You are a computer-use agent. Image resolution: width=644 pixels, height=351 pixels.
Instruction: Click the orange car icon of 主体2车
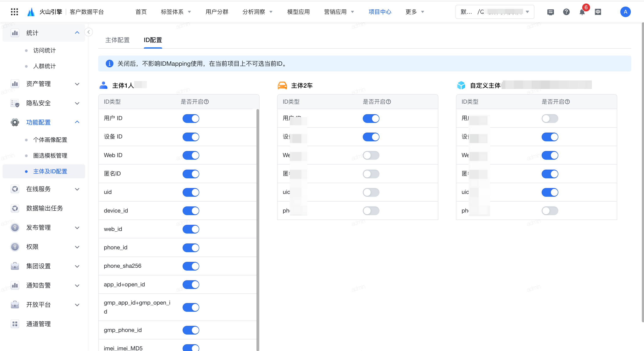tap(282, 85)
